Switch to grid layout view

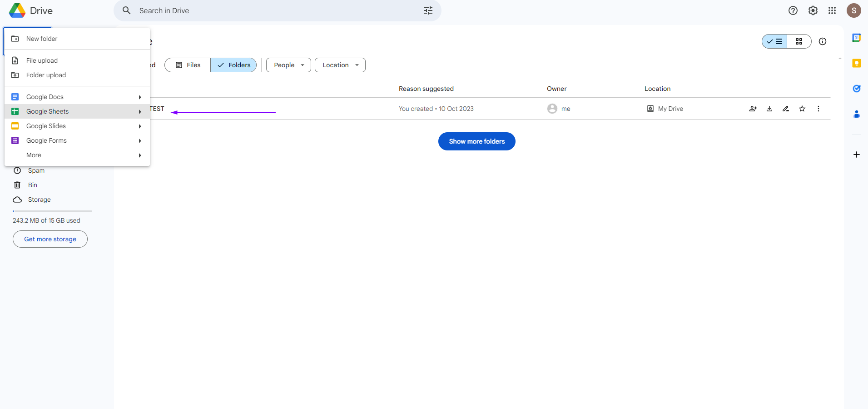click(799, 41)
